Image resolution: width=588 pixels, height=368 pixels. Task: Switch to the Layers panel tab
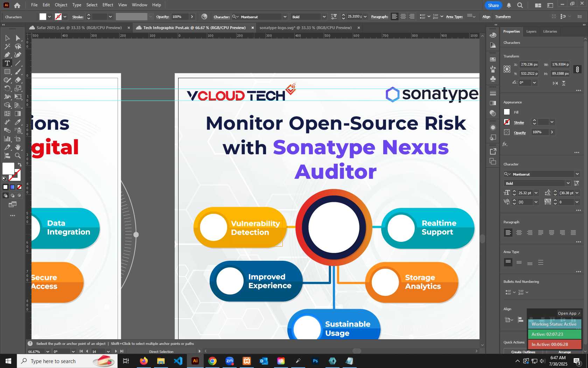point(531,32)
